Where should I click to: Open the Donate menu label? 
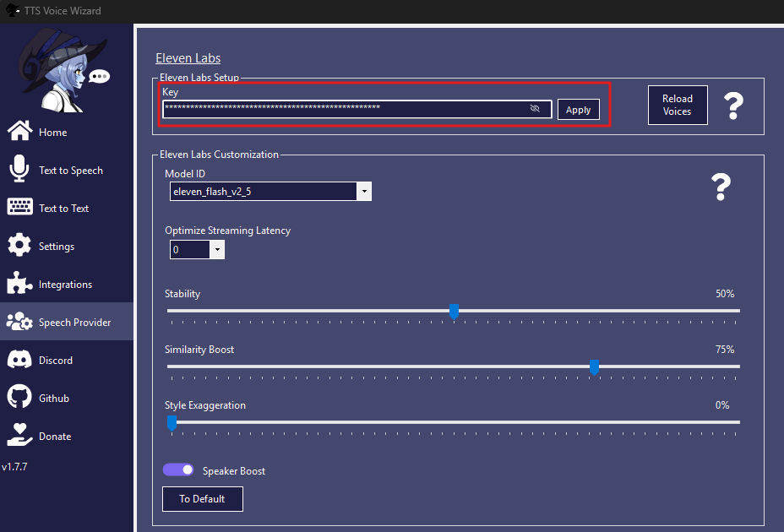pyautogui.click(x=55, y=437)
